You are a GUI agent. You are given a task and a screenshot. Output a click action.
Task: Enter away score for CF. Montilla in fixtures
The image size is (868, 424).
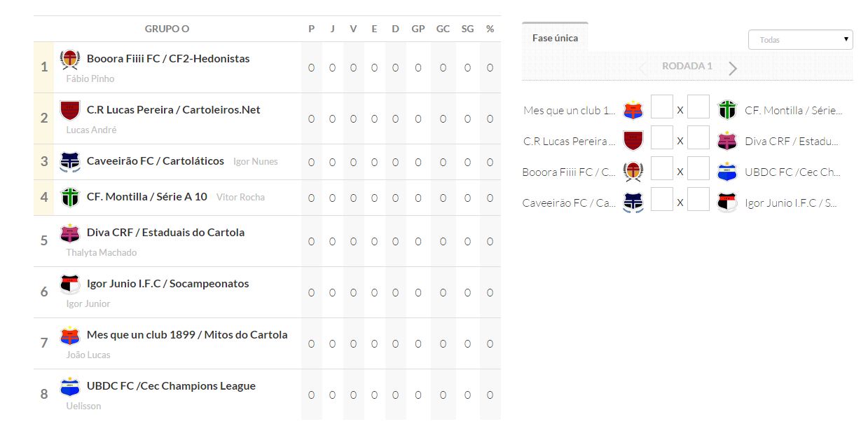[x=698, y=107]
